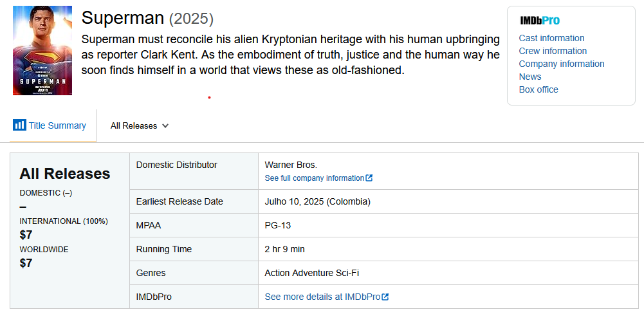Click the 2025 year beside title
Viewport: 644px width, 314px height.
[x=191, y=19]
